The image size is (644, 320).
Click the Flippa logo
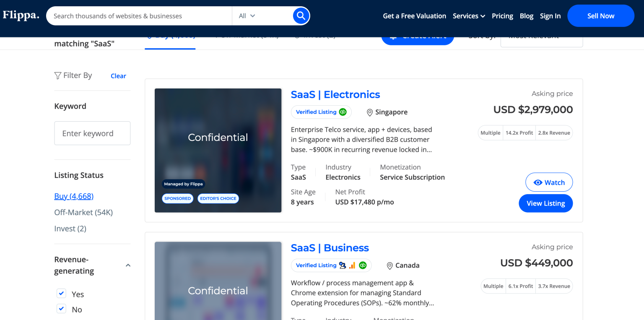[21, 15]
